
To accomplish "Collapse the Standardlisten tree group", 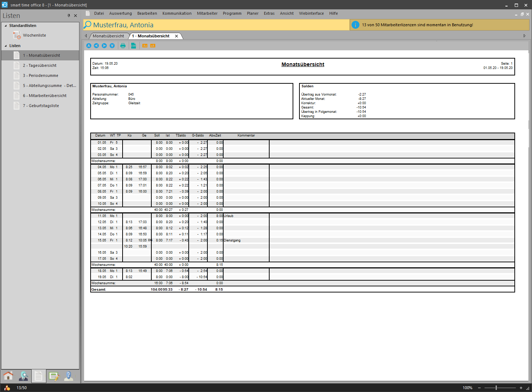I will pos(6,26).
